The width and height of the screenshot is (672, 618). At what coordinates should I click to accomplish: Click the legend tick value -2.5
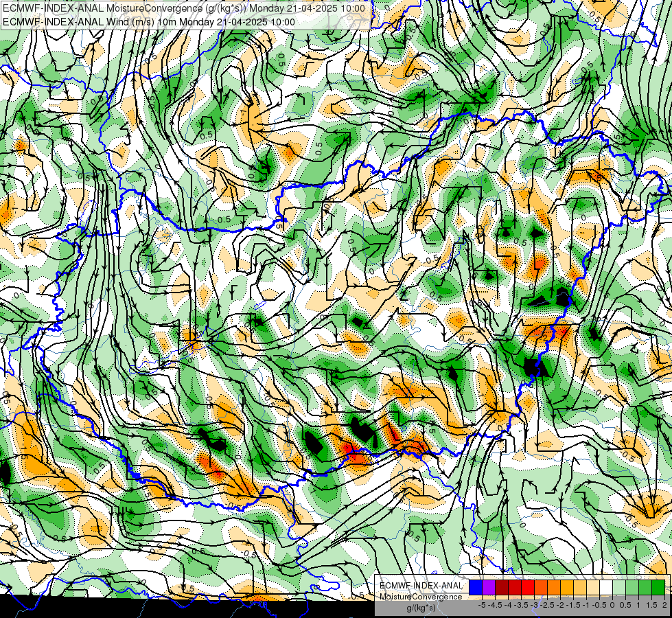click(x=547, y=605)
